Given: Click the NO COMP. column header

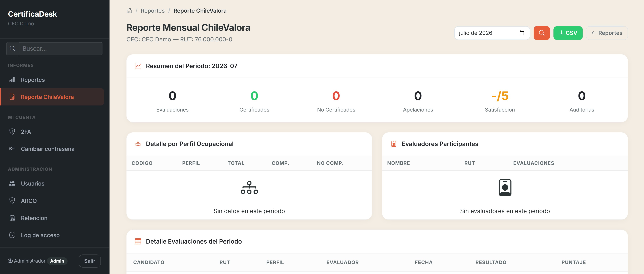Looking at the screenshot, I should click(x=330, y=163).
